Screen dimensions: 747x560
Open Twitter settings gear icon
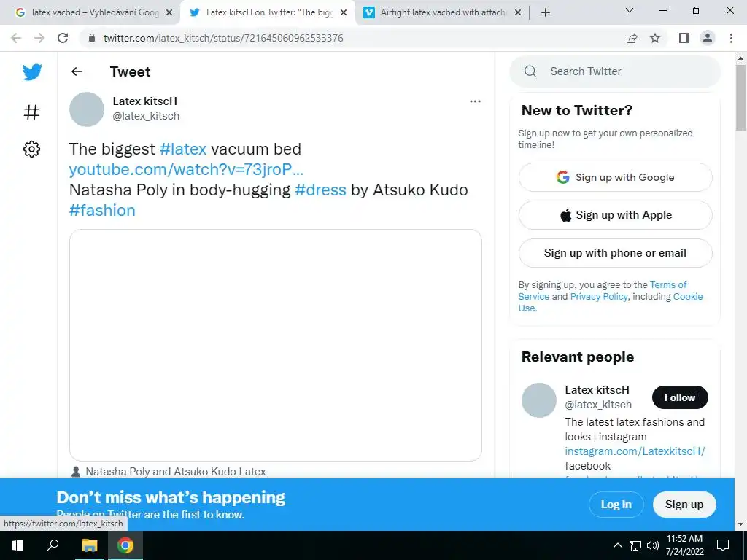(32, 149)
